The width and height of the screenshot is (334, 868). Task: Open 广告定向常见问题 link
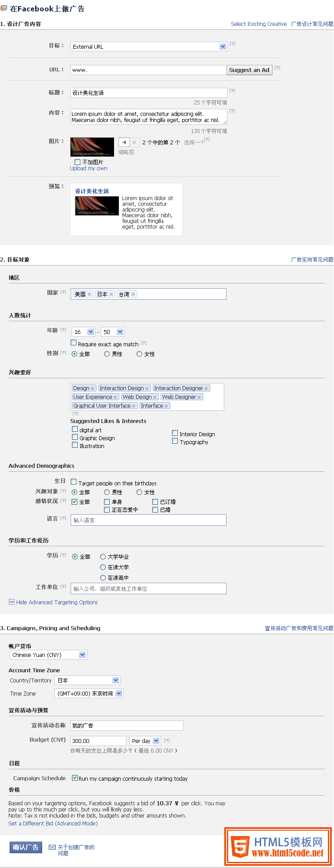coord(312,260)
